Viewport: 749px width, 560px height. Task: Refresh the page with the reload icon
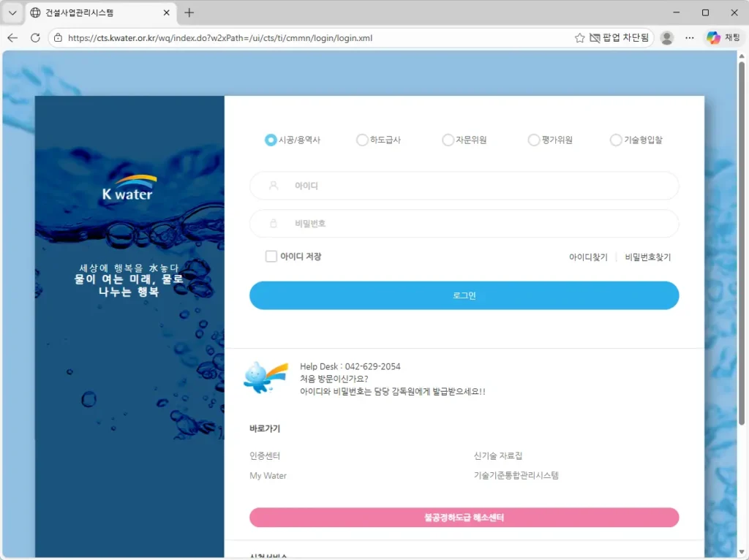tap(35, 37)
